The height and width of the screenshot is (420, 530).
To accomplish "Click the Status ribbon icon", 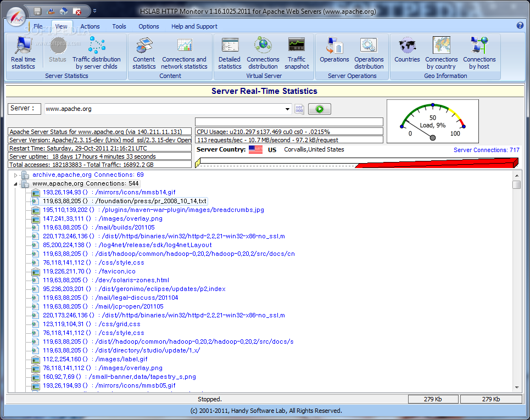I will click(58, 49).
